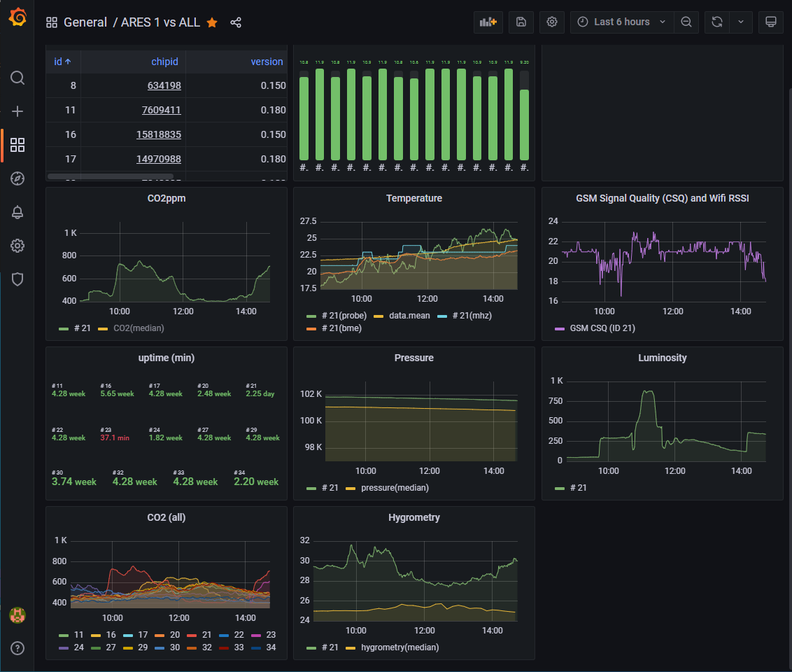Toggle hygrometry(median) legend series
The width and height of the screenshot is (792, 672).
pos(399,647)
